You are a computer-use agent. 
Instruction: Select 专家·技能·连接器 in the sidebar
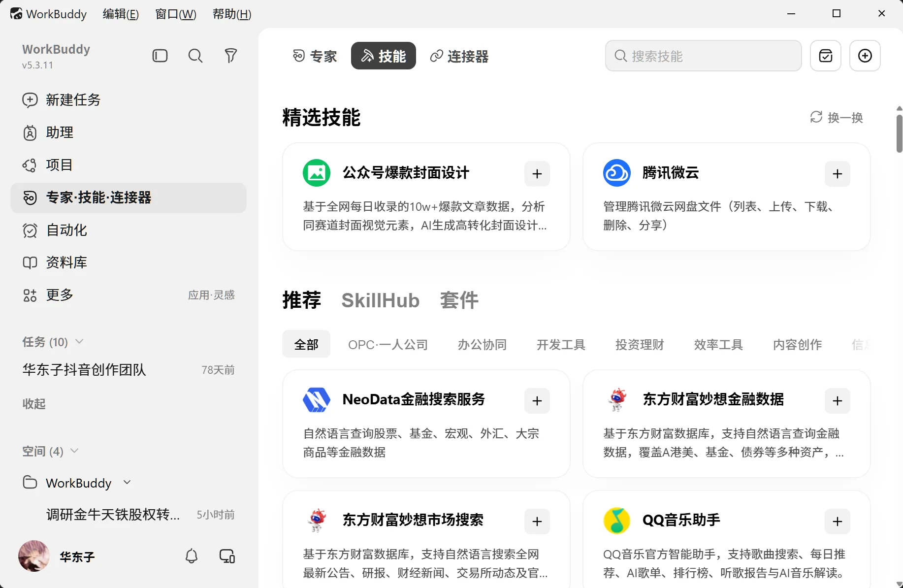point(129,197)
